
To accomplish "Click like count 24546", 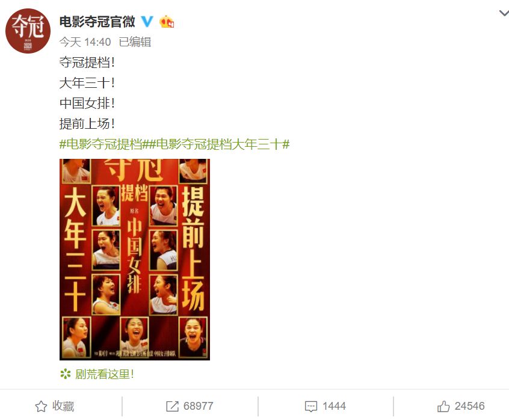I will coord(469,406).
